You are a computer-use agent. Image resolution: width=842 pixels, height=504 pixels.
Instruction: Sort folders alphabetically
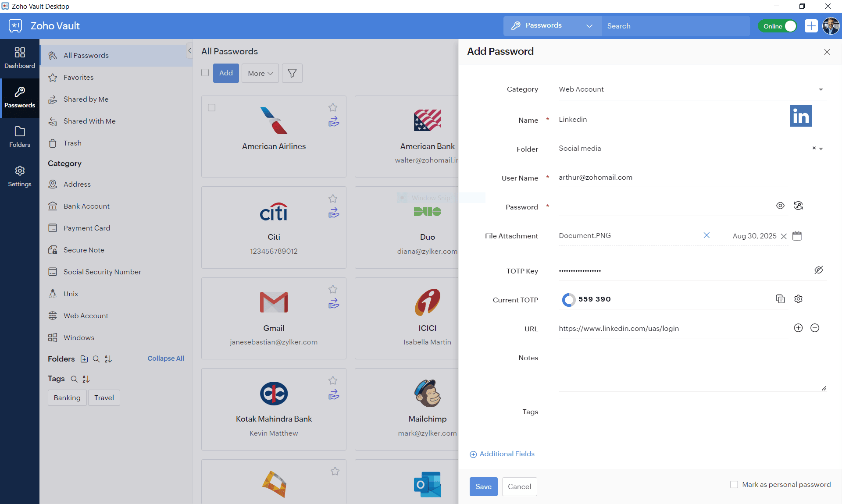(108, 359)
